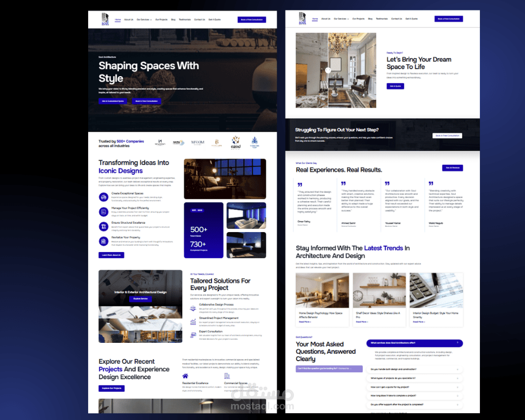Open Contact Us in left page nav
The height and width of the screenshot is (420, 525).
[x=199, y=20]
